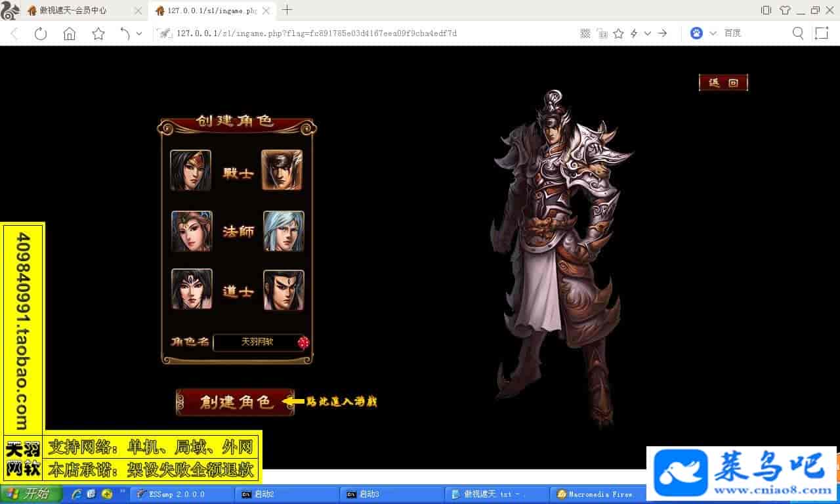Open the Baidu search engine dropdown
The width and height of the screenshot is (840, 504).
[x=713, y=33]
